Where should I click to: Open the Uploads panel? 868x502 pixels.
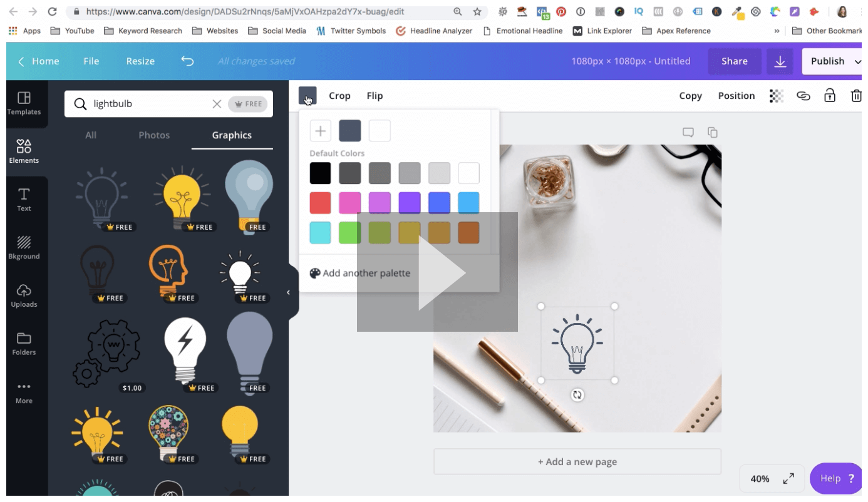[x=24, y=296]
